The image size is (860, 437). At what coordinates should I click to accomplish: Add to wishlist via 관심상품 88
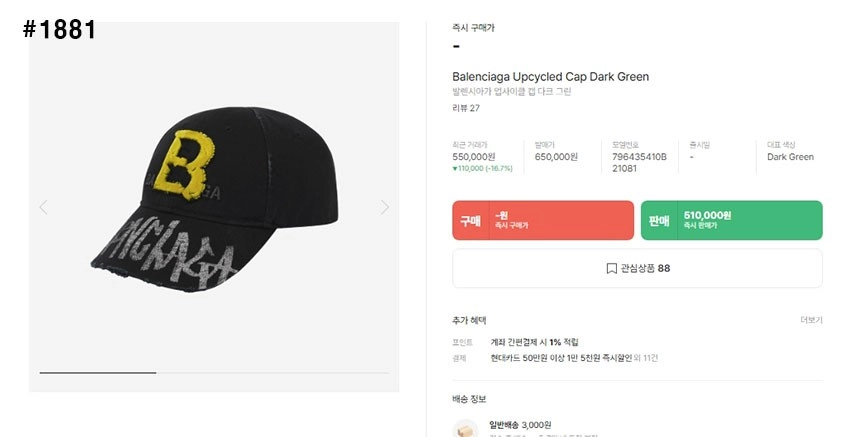(637, 268)
